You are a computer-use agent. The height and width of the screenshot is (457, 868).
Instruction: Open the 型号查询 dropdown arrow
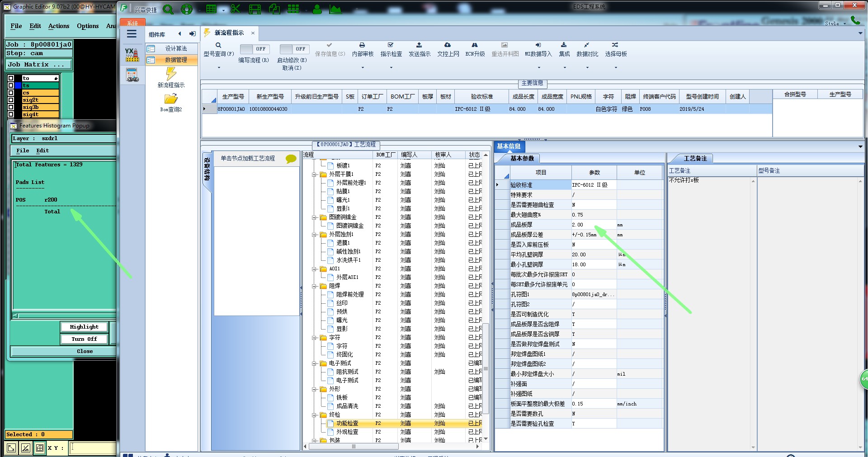(x=219, y=68)
